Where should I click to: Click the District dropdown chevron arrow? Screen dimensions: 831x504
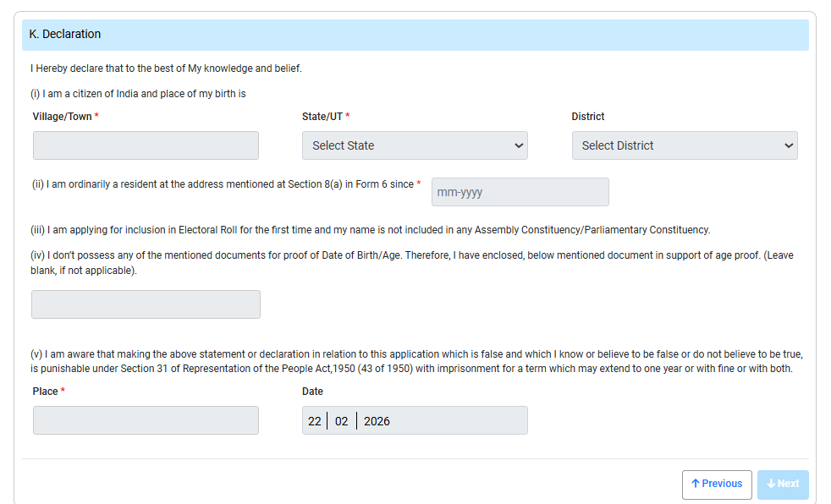[789, 145]
